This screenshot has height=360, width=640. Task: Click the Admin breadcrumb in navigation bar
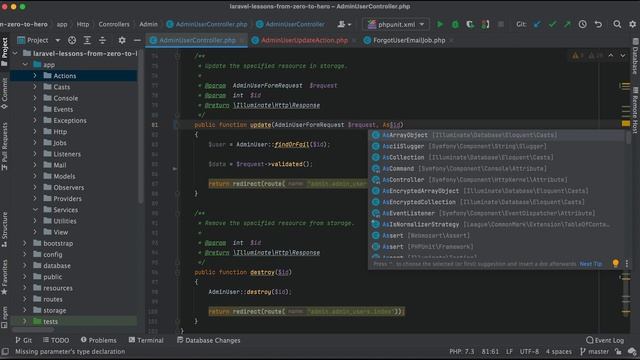click(x=148, y=24)
